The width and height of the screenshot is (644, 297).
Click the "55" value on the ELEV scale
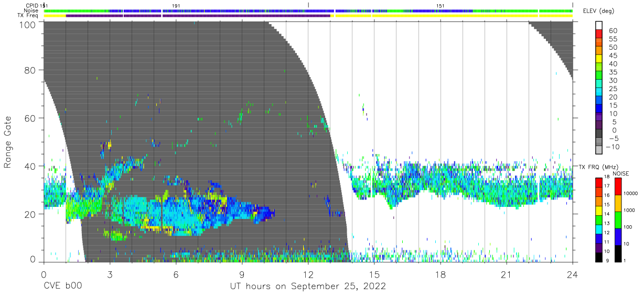613,39
